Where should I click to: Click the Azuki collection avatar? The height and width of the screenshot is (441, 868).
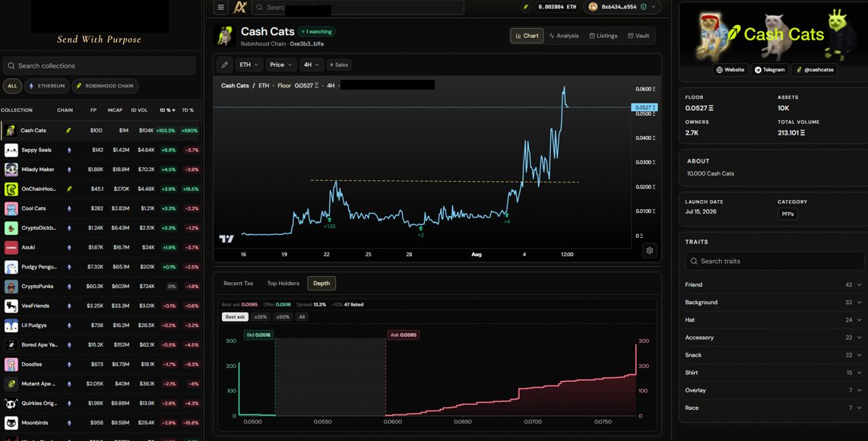coord(11,247)
